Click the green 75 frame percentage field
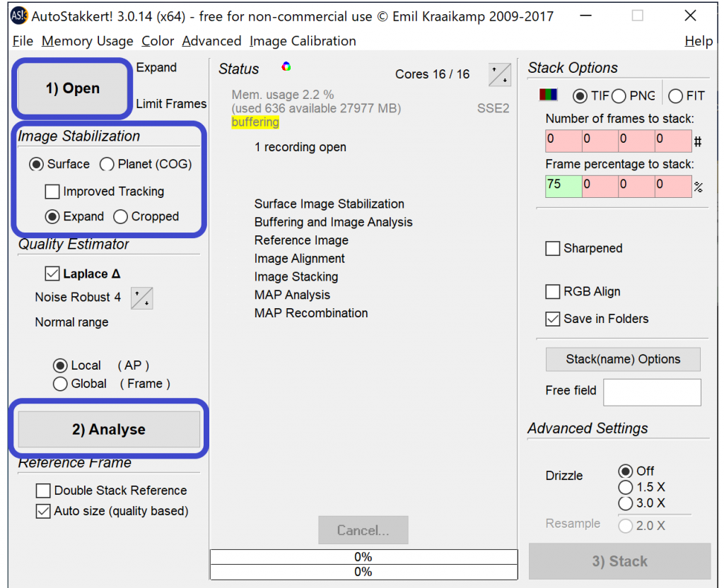724x588 pixels. [x=564, y=187]
